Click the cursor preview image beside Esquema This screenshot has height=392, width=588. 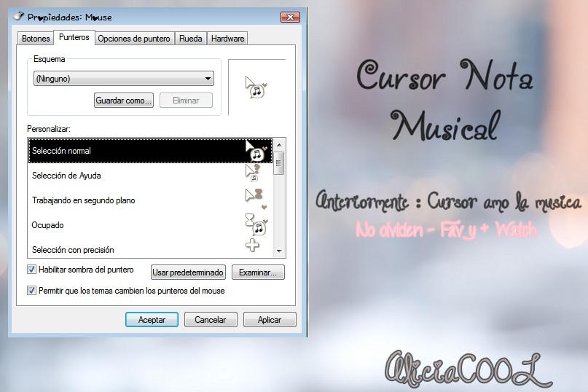pyautogui.click(x=256, y=87)
